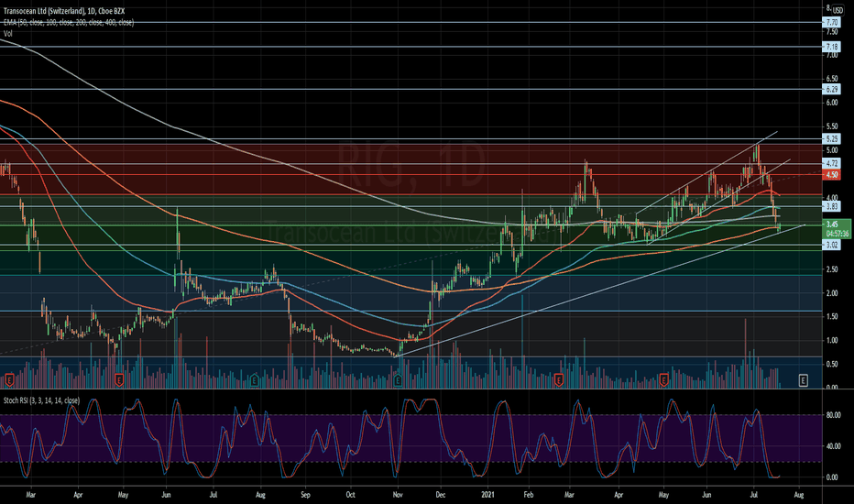This screenshot has width=854, height=504.
Task: Click the 3.83 horizontal line price label
Action: [832, 206]
